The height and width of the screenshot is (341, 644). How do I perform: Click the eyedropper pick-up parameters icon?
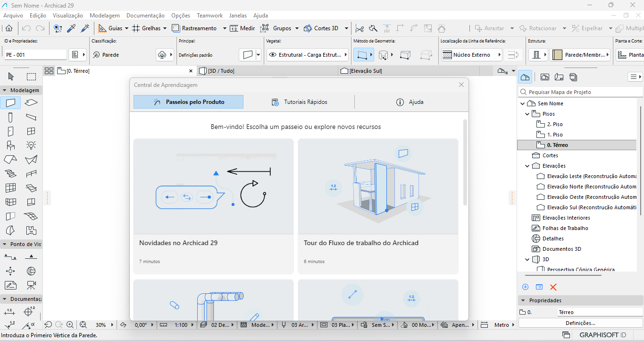[x=71, y=28]
